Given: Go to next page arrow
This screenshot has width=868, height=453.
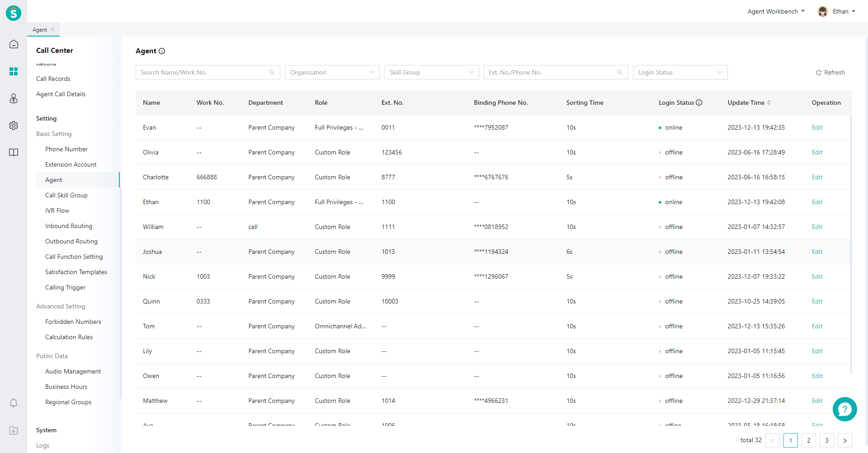Looking at the screenshot, I should click(x=845, y=440).
